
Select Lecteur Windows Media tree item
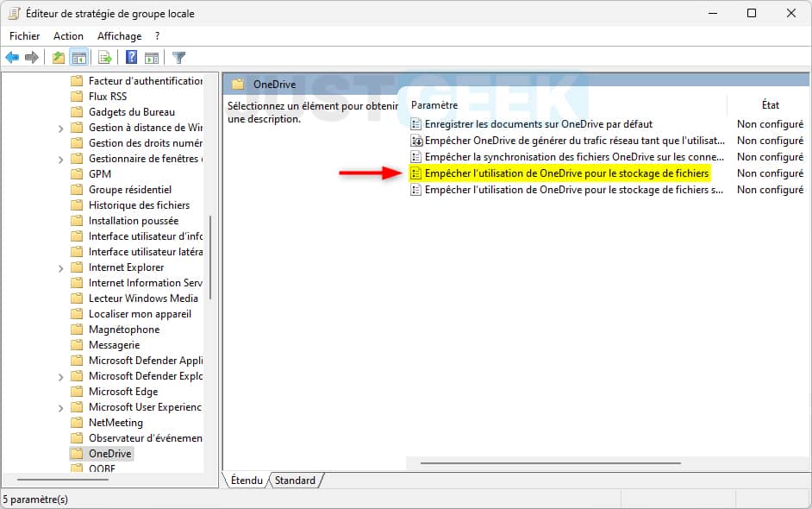click(143, 298)
